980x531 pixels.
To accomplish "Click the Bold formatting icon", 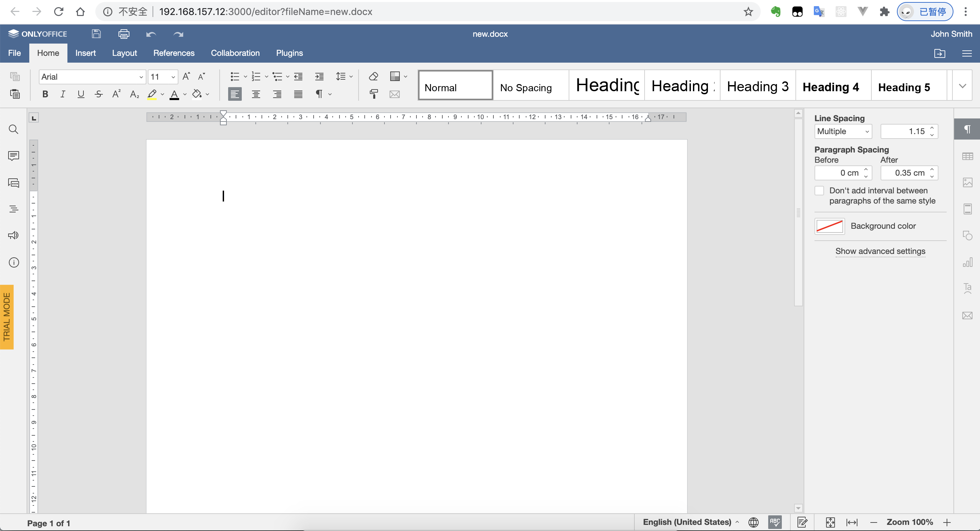I will click(45, 94).
